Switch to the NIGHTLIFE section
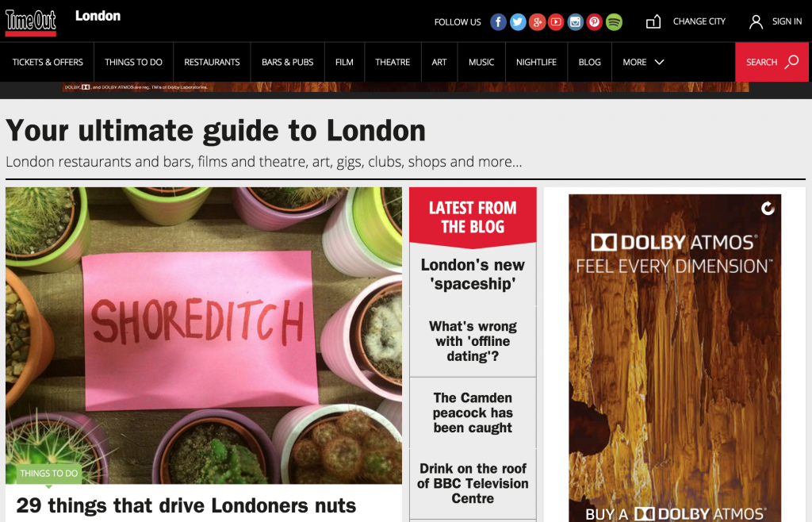The width and height of the screenshot is (812, 522). pos(536,62)
